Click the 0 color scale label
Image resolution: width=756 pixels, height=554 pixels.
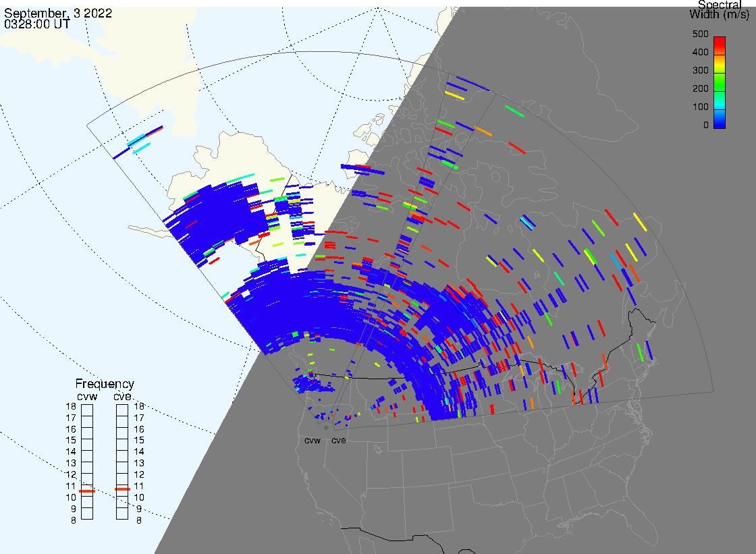coord(706,126)
